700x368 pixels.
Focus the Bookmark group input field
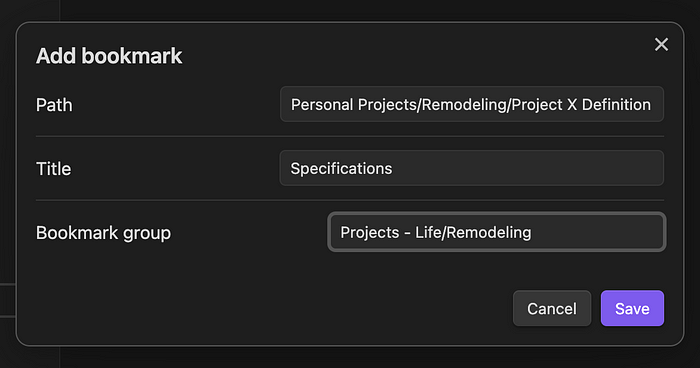(497, 232)
